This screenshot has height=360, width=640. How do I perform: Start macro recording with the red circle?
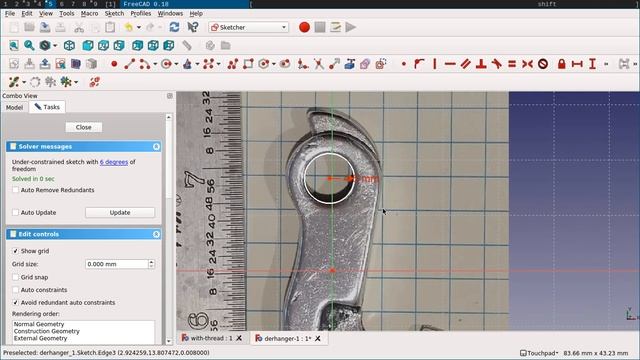click(304, 27)
